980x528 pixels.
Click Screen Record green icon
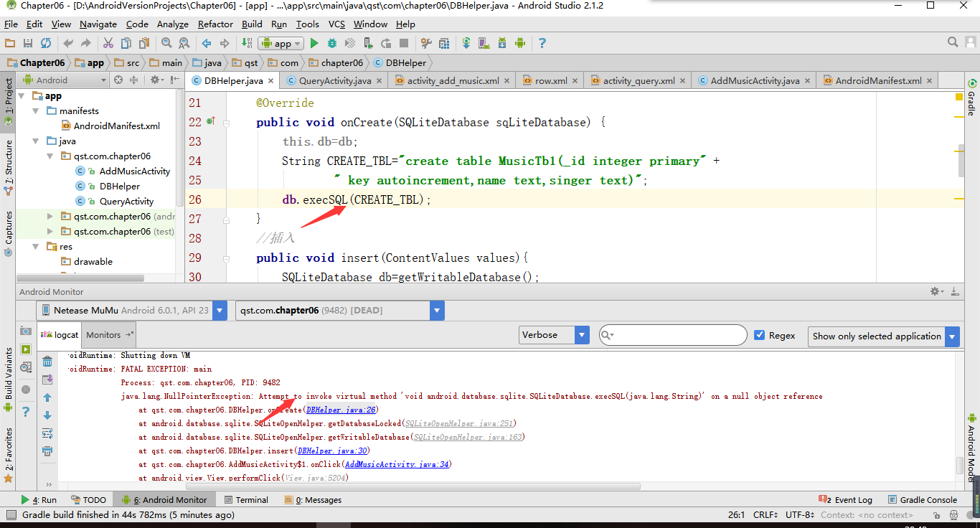pos(26,349)
